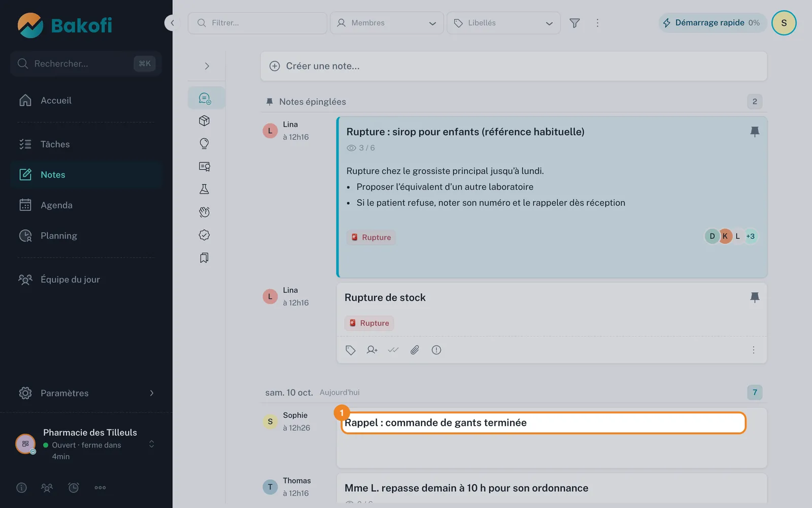Select the lightbulb ideas category icon

[x=205, y=144]
